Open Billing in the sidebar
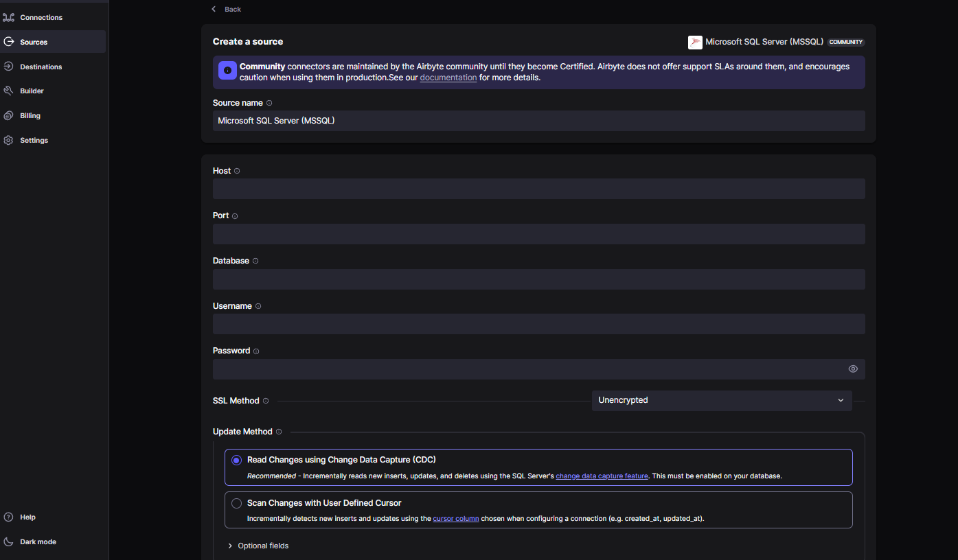Viewport: 958px width, 560px height. click(30, 115)
